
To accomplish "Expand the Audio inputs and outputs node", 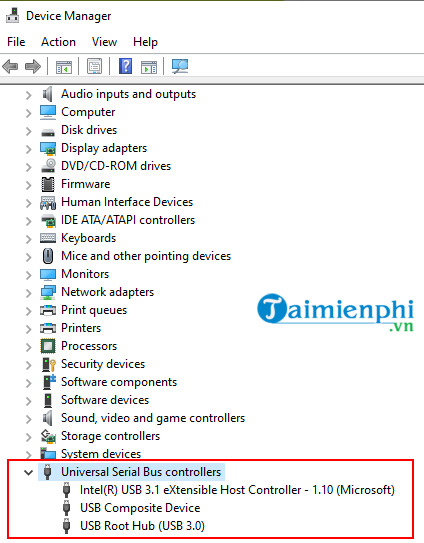I will coord(28,95).
